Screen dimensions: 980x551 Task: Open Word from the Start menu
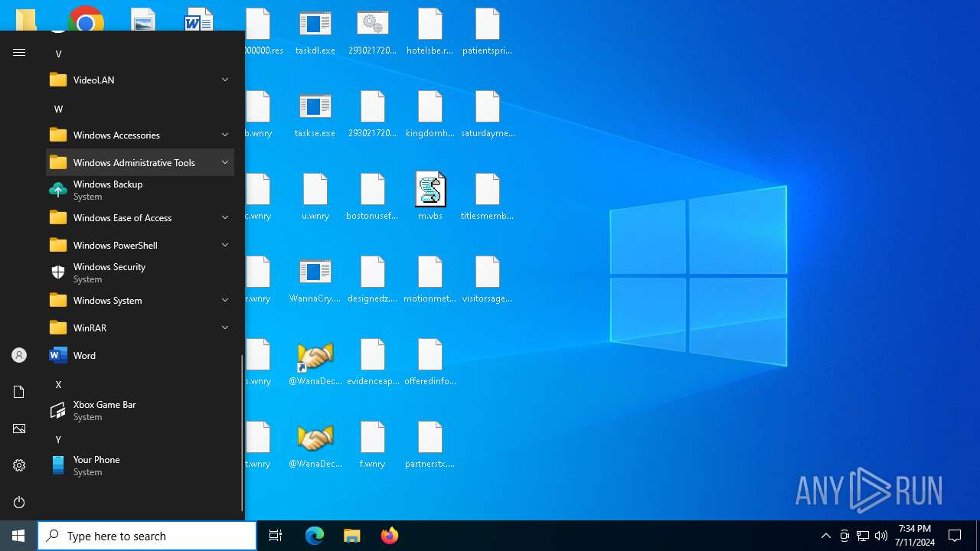140,355
